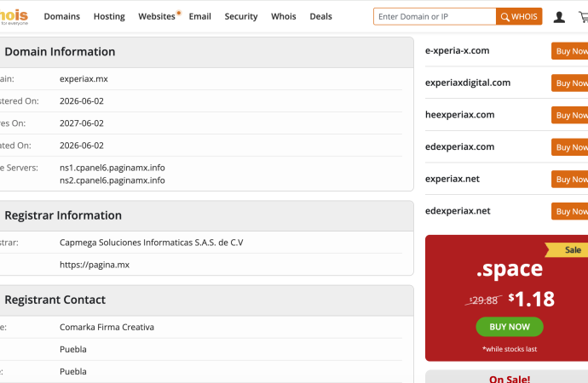The image size is (588, 383).
Task: Click the domain value experiax.mx
Action: tap(84, 79)
